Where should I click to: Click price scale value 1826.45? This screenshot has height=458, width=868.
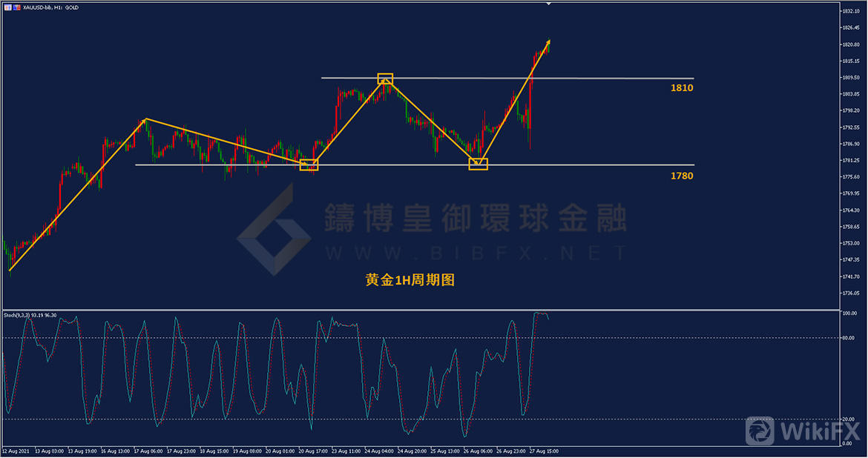click(850, 27)
